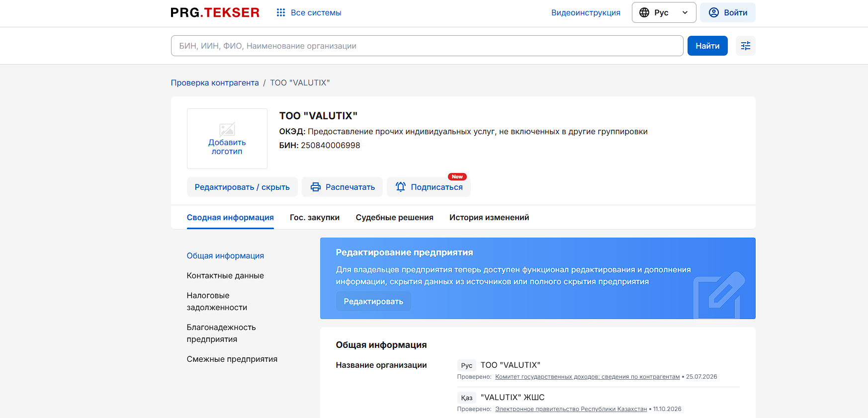This screenshot has height=418, width=868.
Task: Expand the Рус language dropdown
Action: click(x=664, y=12)
